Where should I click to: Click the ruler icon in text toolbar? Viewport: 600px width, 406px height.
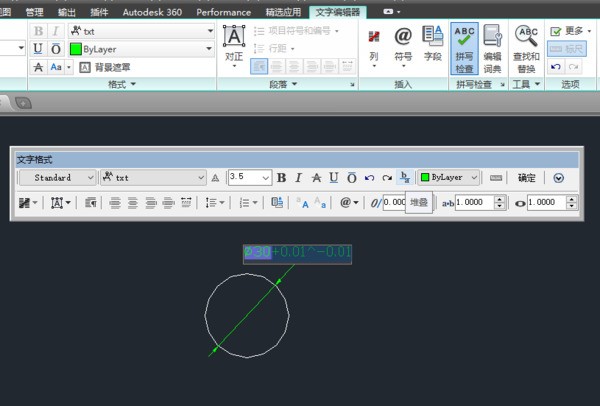(x=495, y=178)
